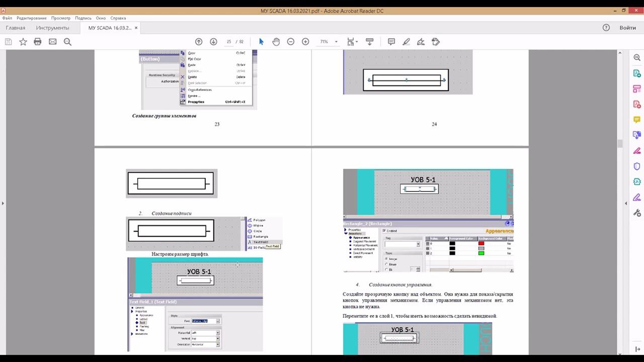Select the Highlight text pen tool

pyautogui.click(x=407, y=42)
